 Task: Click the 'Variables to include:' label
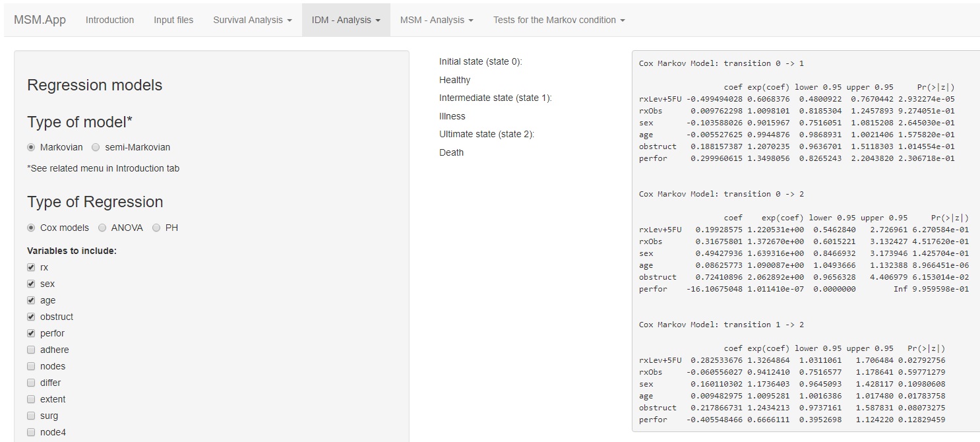coord(72,251)
